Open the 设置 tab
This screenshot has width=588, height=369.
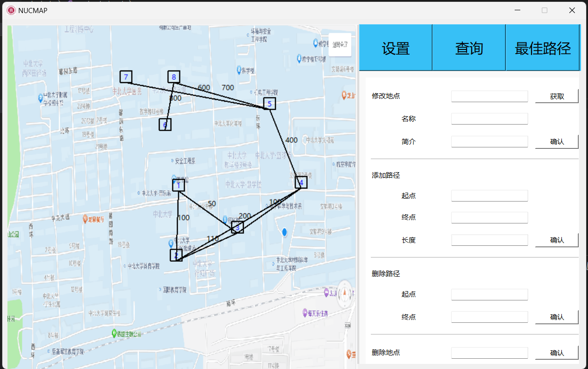[x=396, y=48]
